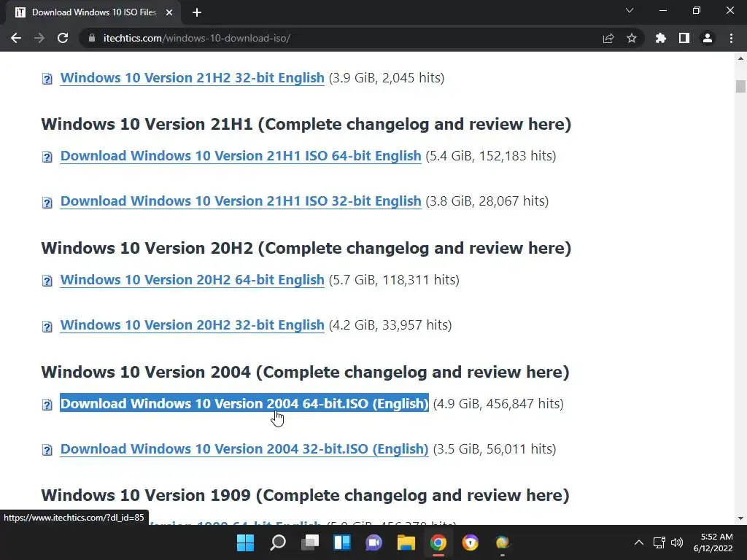This screenshot has width=747, height=560.
Task: Show hidden system tray icons
Action: pos(639,542)
